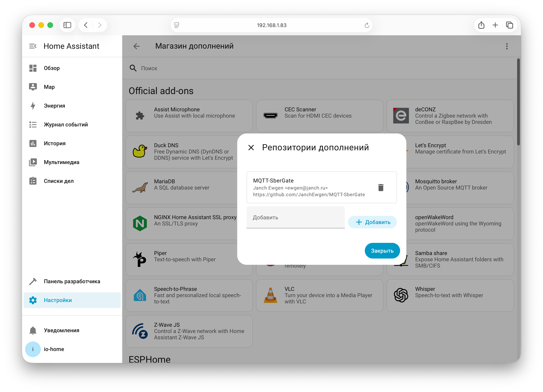Image resolution: width=543 pixels, height=392 pixels.
Task: Open the Z-Wave JS add-on icon
Action: (x=140, y=331)
